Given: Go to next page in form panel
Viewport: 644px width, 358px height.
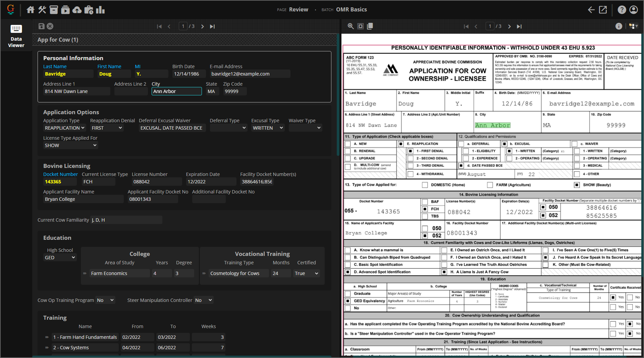Looking at the screenshot, I should (202, 27).
